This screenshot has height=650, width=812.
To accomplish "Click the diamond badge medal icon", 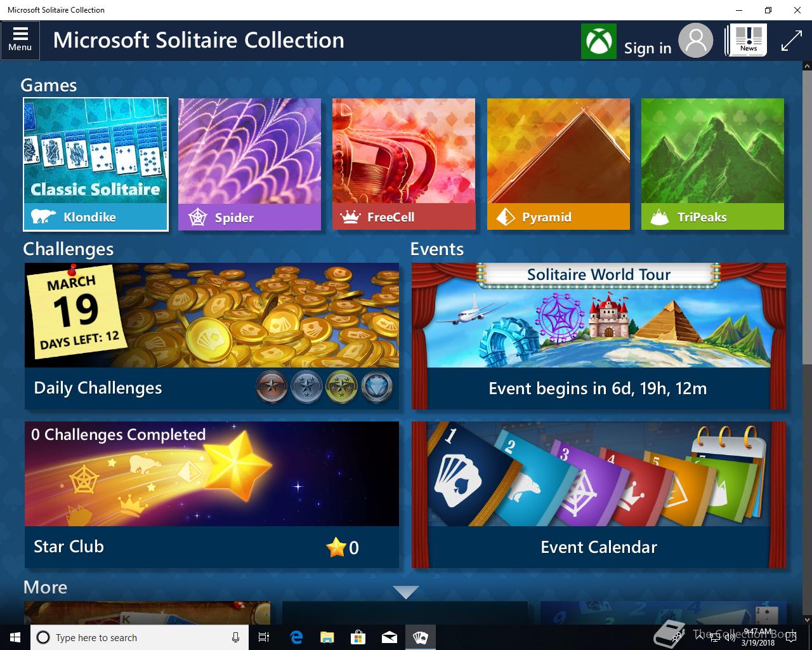I will (377, 387).
